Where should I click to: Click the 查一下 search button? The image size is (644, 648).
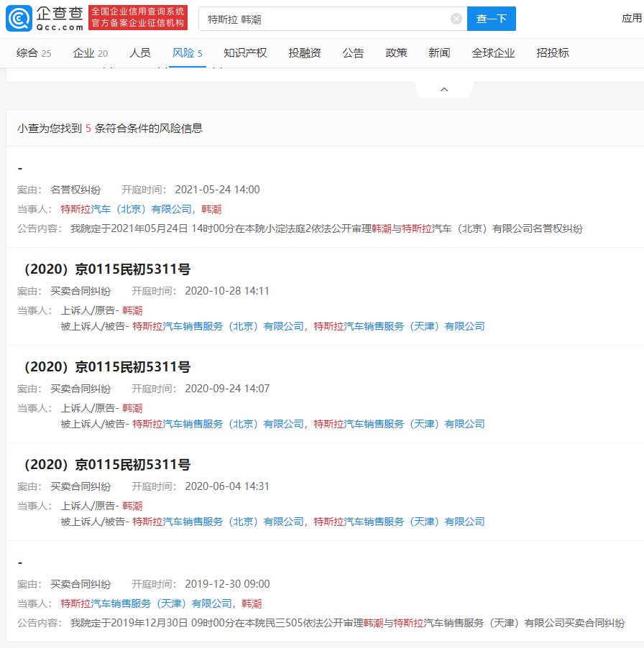click(x=491, y=19)
